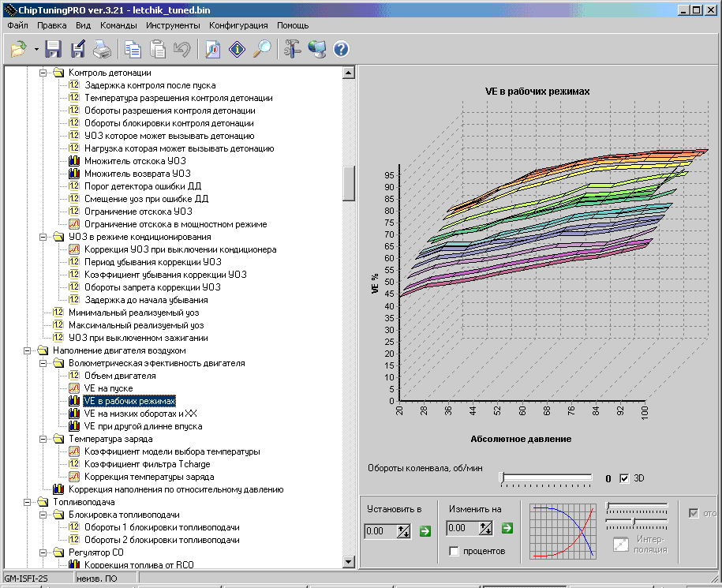The height and width of the screenshot is (588, 722).
Task: Click the printer icon in the toolbar
Action: coord(103,50)
